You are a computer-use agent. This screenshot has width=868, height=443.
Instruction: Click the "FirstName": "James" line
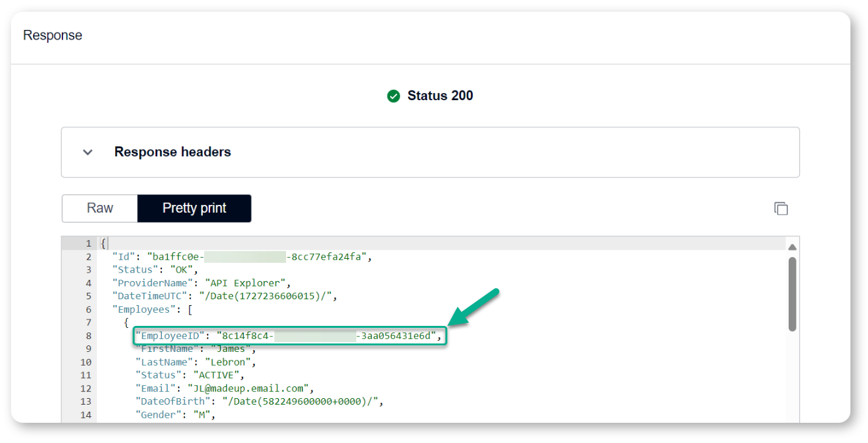[194, 349]
